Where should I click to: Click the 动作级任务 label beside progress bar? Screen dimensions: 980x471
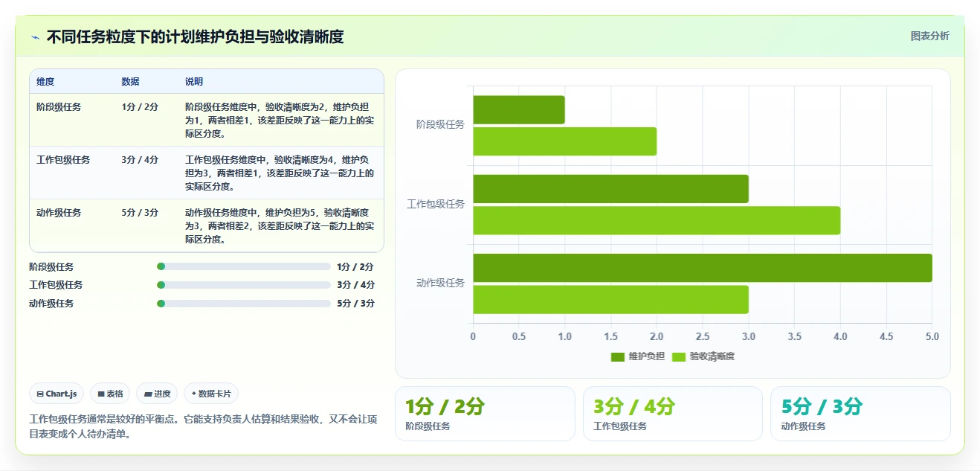[x=51, y=304]
